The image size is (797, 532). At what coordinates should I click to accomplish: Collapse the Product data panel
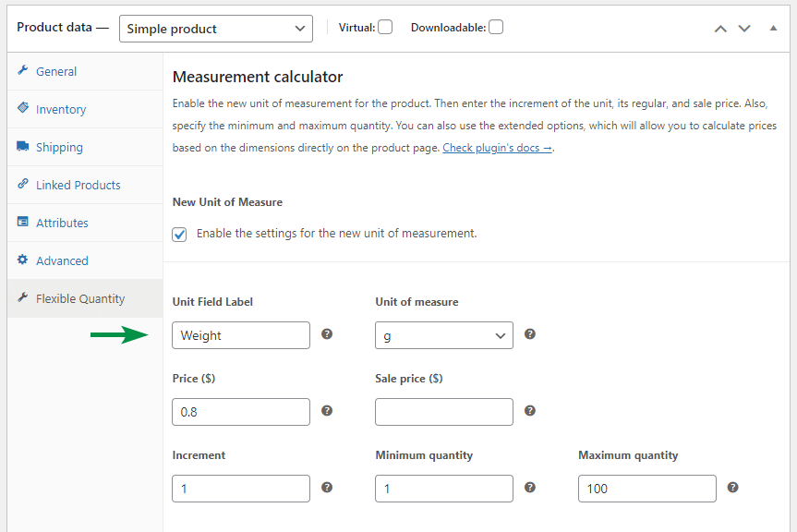coord(773,28)
